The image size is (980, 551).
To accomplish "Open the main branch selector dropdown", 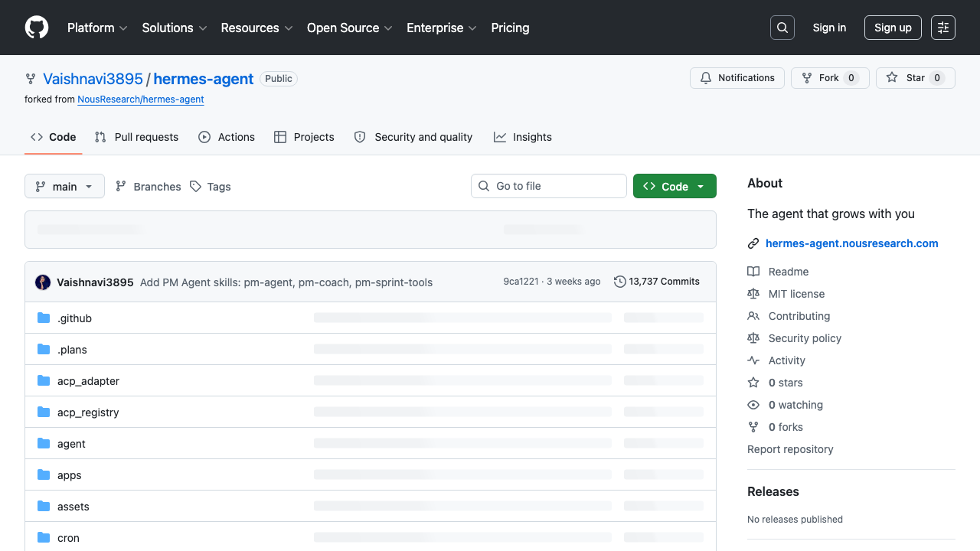I will 64,187.
